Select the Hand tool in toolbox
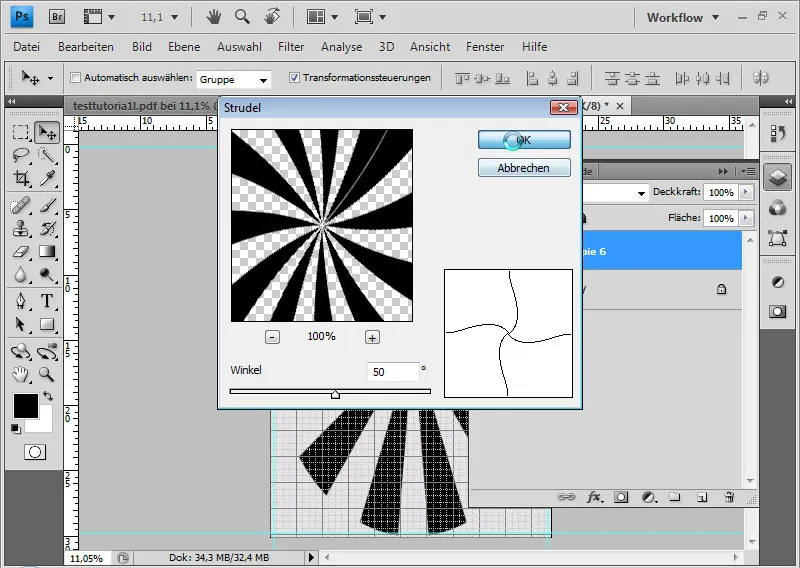Viewport: 800px width, 568px height. (x=20, y=375)
